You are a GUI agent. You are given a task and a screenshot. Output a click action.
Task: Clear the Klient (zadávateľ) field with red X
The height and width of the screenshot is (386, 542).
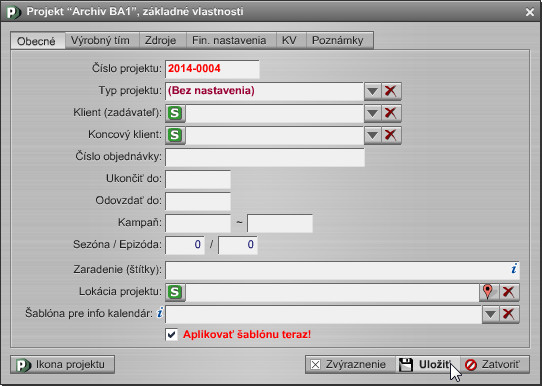coord(391,113)
